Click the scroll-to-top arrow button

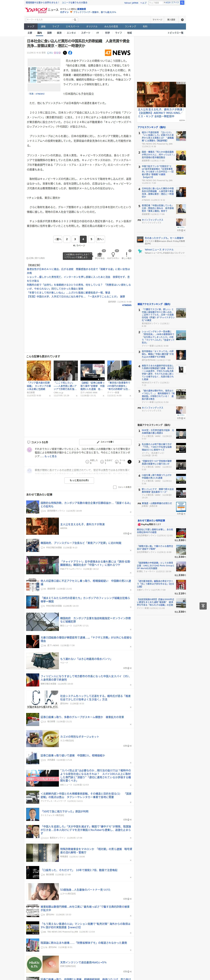pos(203,606)
